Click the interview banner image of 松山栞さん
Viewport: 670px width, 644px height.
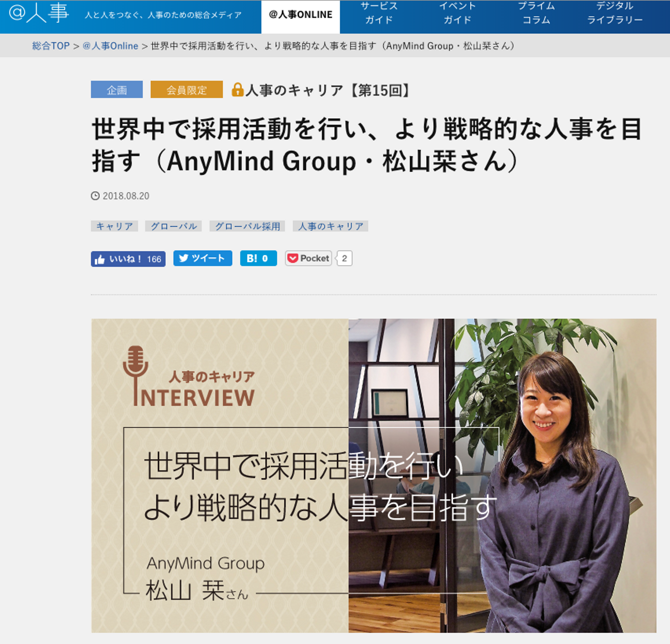pyautogui.click(x=374, y=476)
